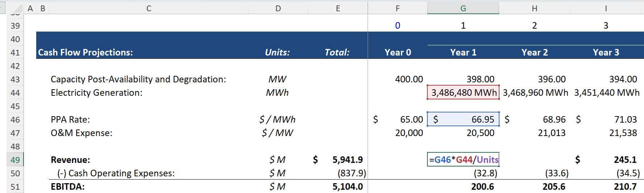Click the 'Year 2' header cell
The width and height of the screenshot is (644, 193).
(535, 53)
